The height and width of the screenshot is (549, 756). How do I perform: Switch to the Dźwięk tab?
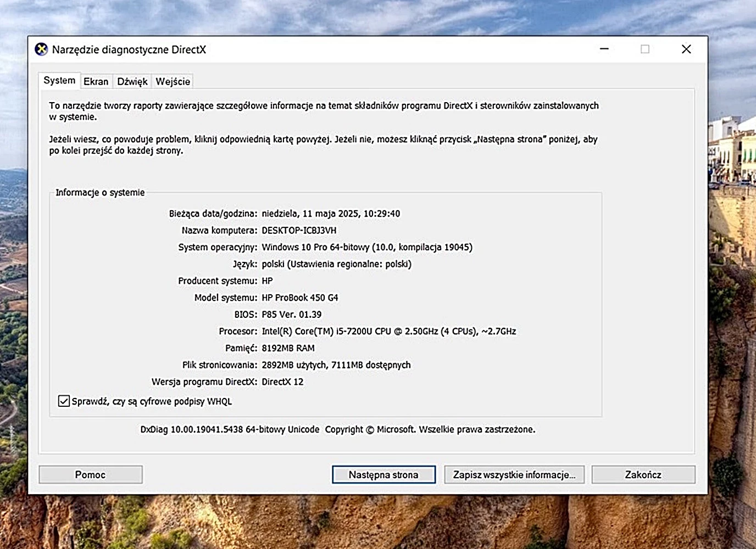(x=132, y=81)
